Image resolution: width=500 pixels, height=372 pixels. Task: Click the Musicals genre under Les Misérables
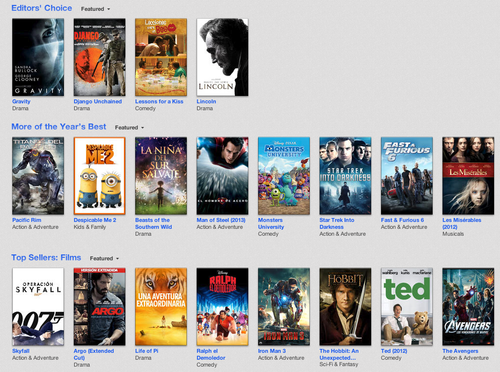(x=453, y=234)
